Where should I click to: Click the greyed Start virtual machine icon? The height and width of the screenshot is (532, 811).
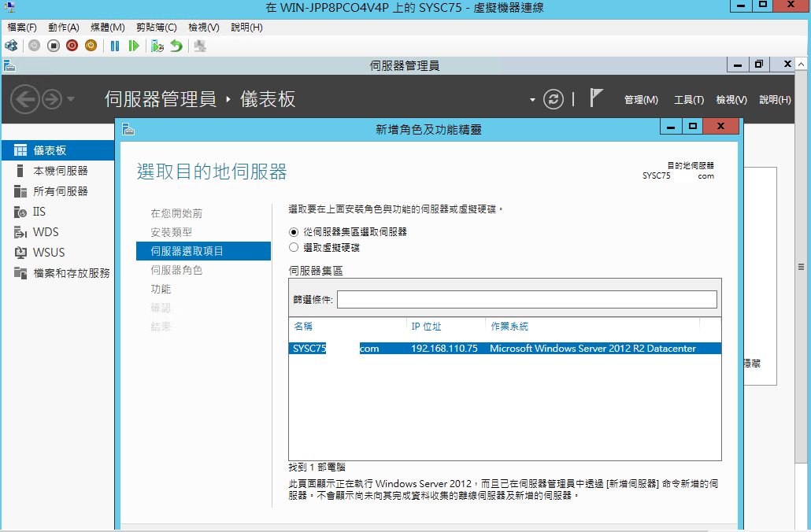coord(34,46)
